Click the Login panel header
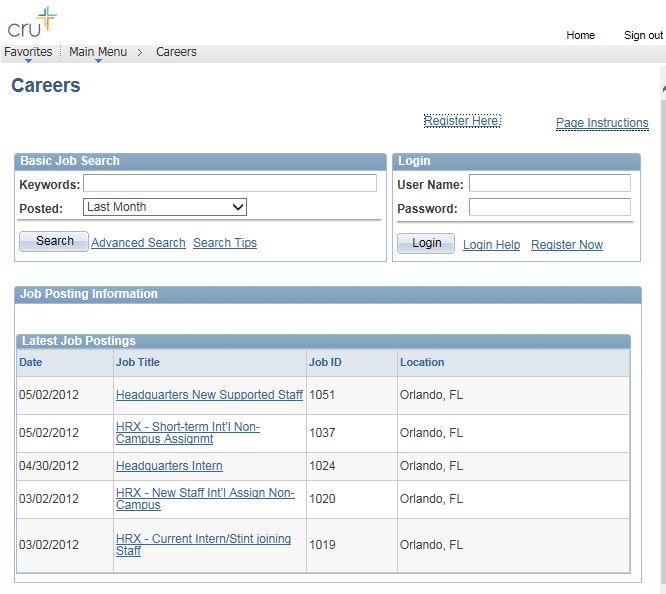The image size is (666, 594). point(516,161)
